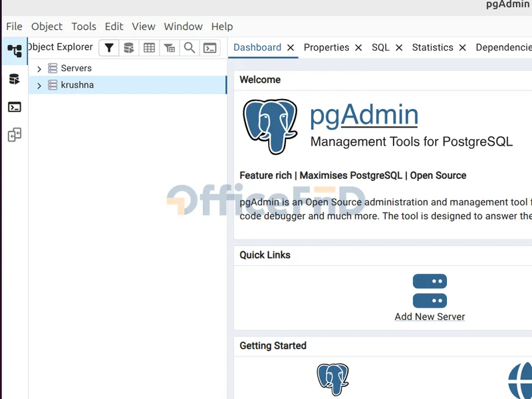Select the krushna tree row label
Viewport: 532px width, 399px height.
pos(77,85)
